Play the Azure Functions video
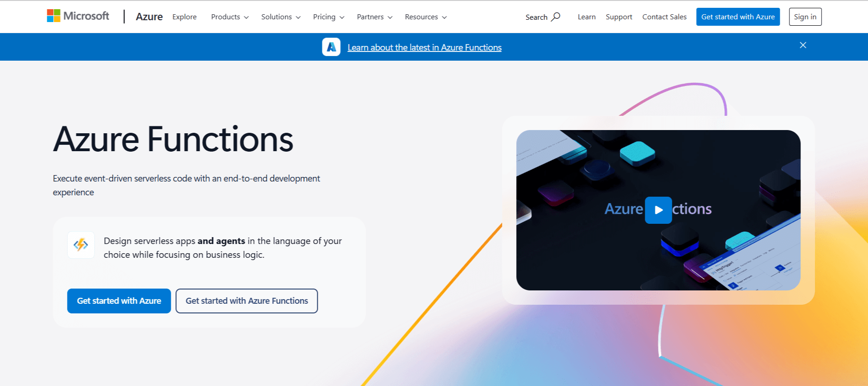The height and width of the screenshot is (386, 868). (x=658, y=210)
